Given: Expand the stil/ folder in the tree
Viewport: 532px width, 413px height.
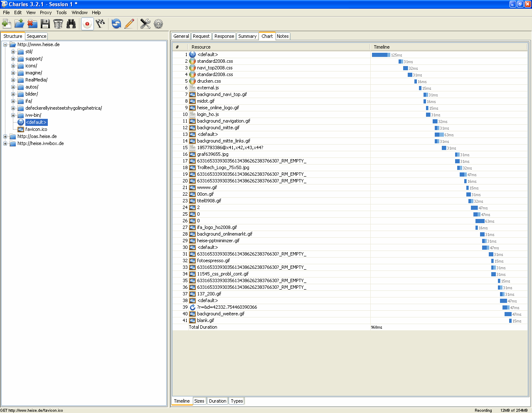Looking at the screenshot, I should [x=13, y=52].
